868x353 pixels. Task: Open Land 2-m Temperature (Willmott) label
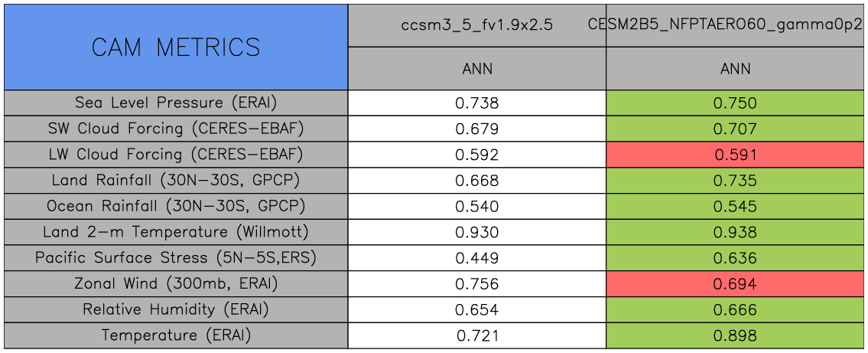point(176,232)
